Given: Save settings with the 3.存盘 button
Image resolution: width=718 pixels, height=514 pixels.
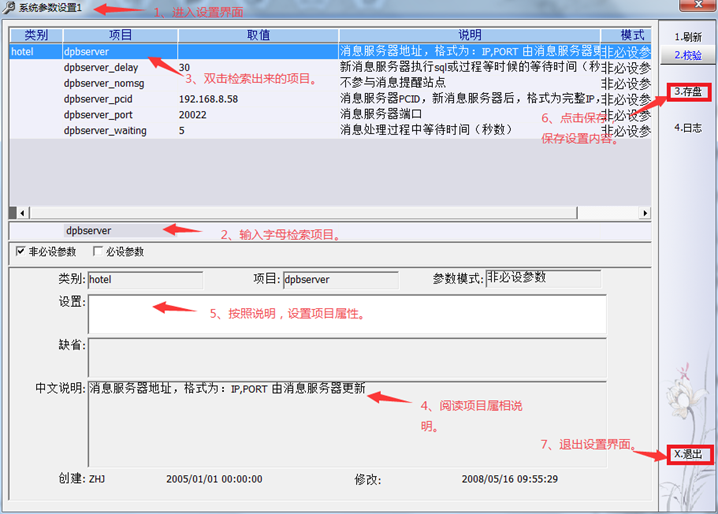Looking at the screenshot, I should (688, 92).
